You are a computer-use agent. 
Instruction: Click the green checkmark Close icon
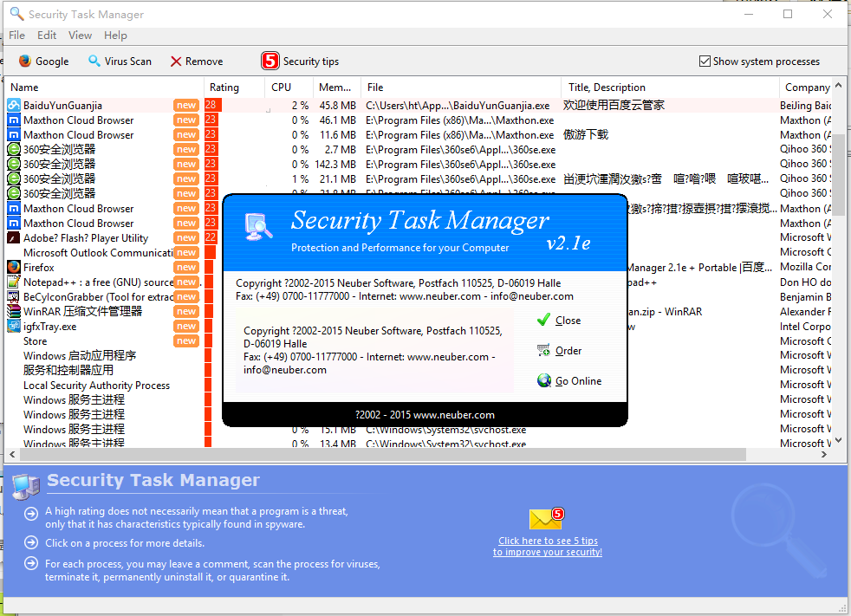543,320
